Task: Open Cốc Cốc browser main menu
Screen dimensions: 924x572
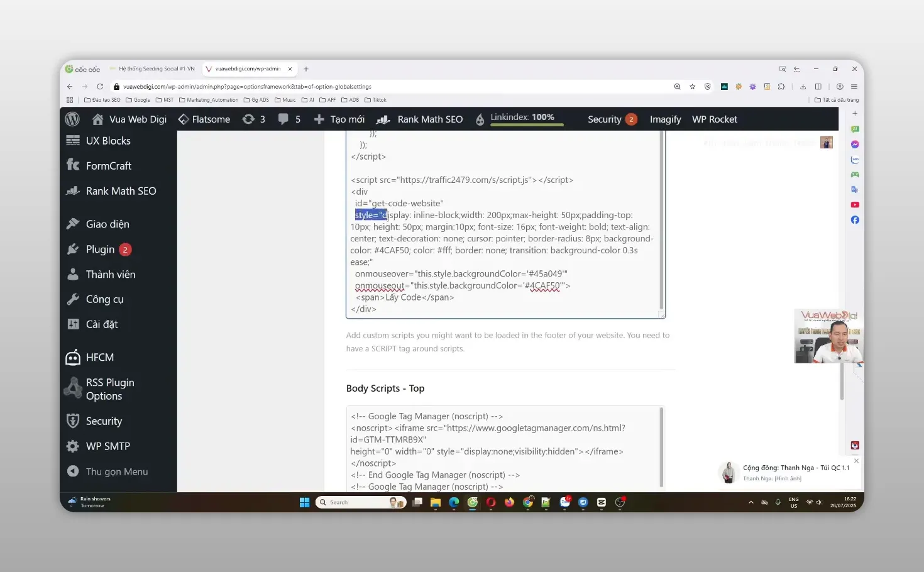Action: pos(854,87)
